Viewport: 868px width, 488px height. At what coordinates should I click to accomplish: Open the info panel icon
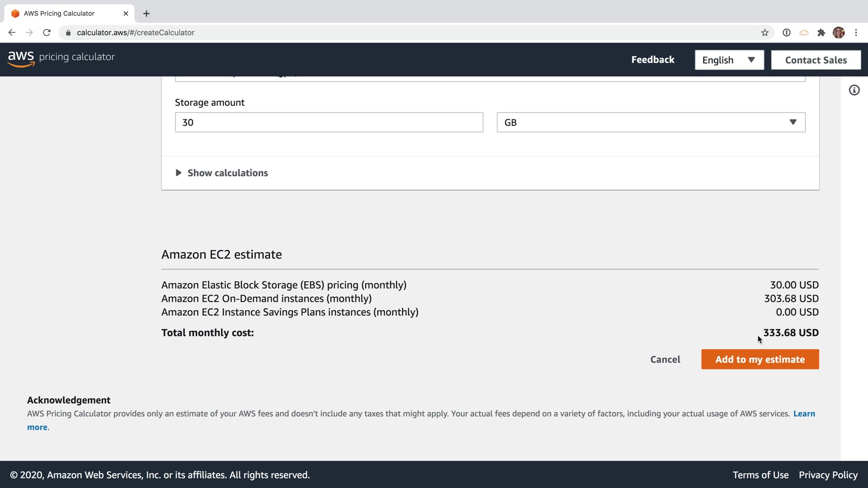854,90
